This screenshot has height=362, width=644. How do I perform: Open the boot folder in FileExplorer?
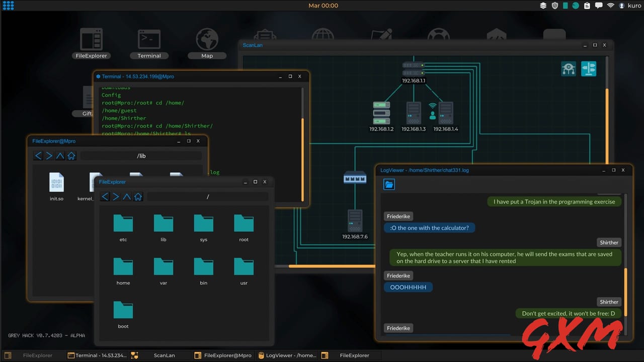[x=123, y=310]
